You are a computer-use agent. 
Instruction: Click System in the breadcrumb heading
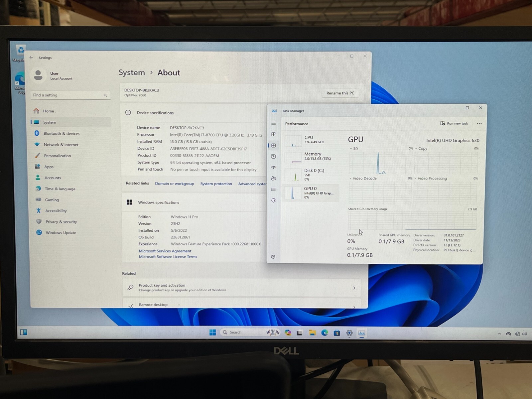click(132, 72)
